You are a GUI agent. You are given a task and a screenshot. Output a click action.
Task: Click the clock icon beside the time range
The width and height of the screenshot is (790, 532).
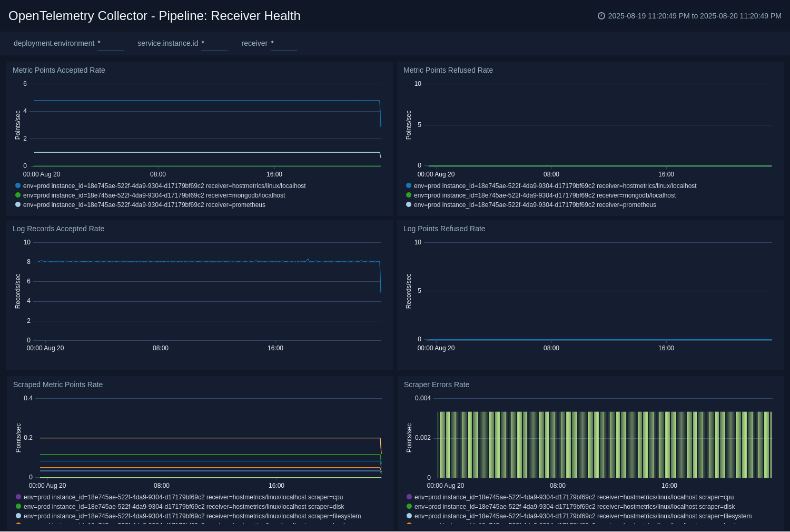pos(601,16)
